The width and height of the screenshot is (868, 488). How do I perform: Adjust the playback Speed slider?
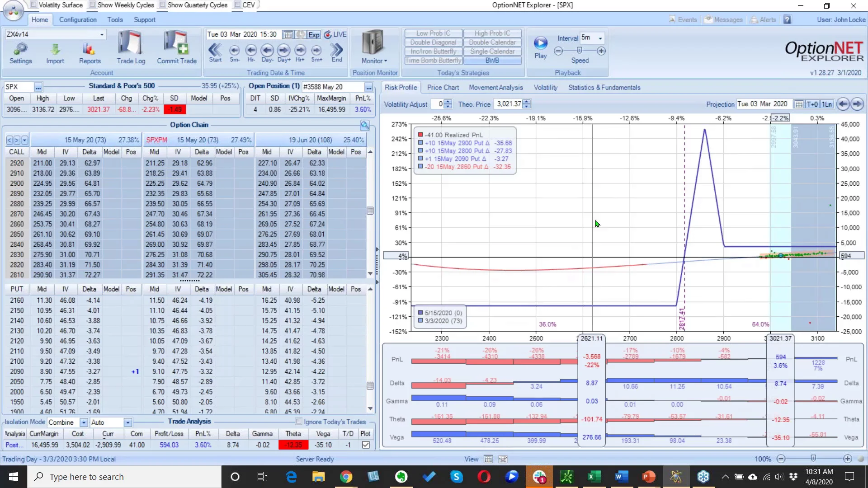click(x=579, y=51)
